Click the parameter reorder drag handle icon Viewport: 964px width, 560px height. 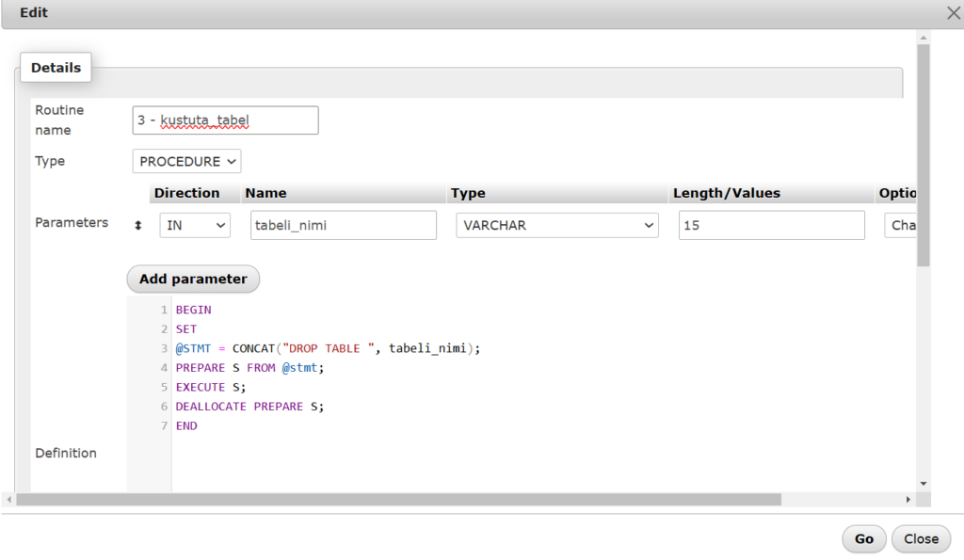pyautogui.click(x=138, y=226)
